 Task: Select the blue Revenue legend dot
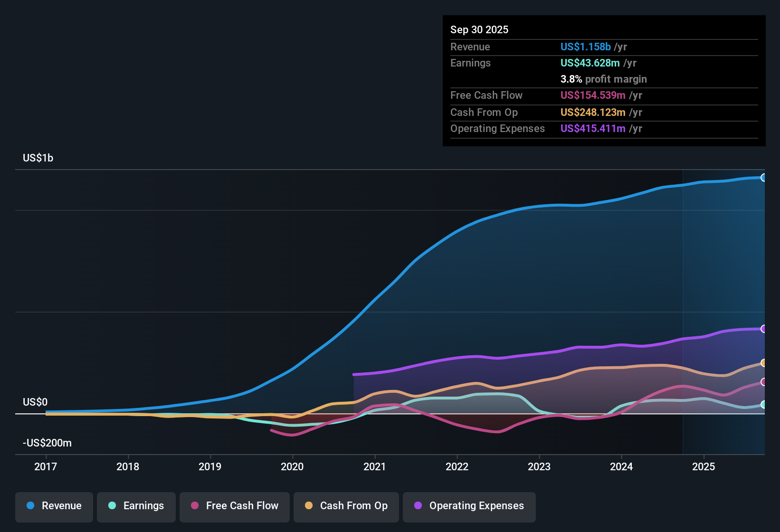pos(29,506)
